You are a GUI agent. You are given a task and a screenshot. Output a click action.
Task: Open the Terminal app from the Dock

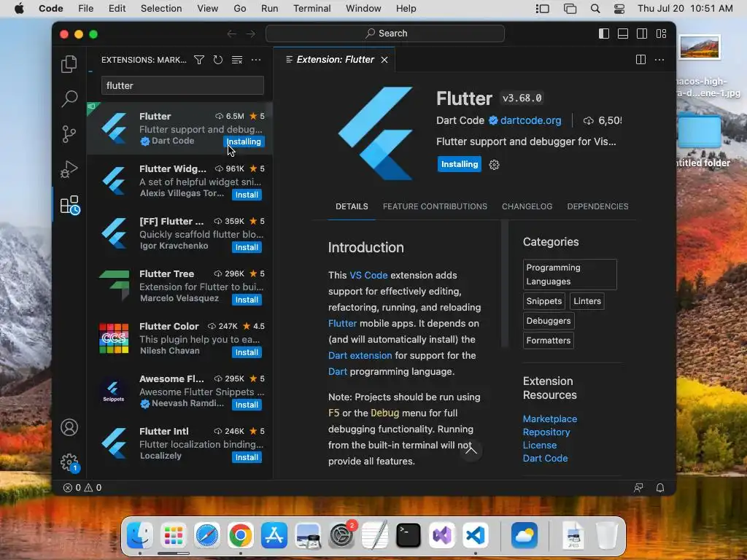[x=409, y=535]
